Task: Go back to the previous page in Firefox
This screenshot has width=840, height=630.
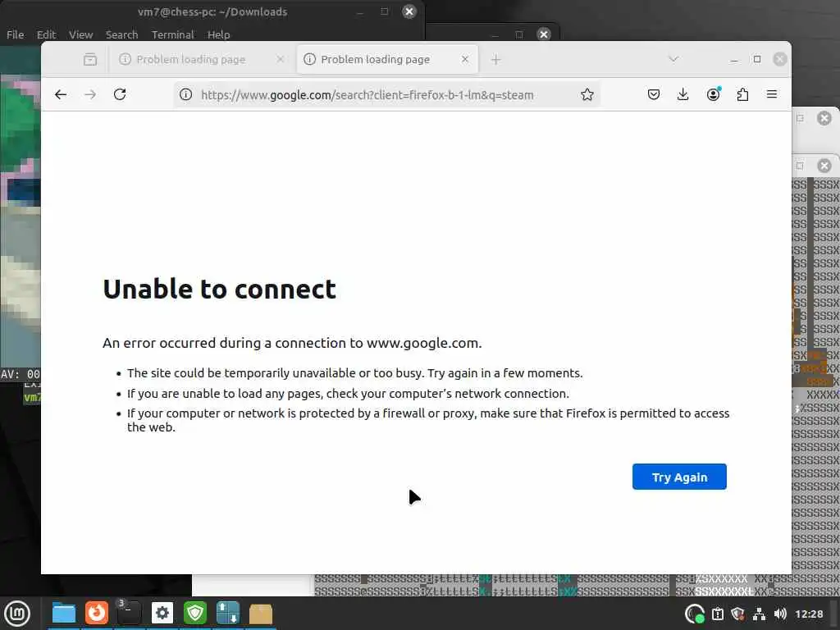Action: click(x=61, y=95)
